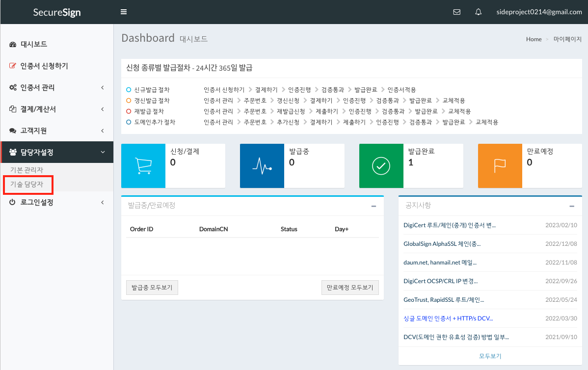Open the sideproject0214@gmail.com account menu
The image size is (588, 370).
pyautogui.click(x=539, y=12)
